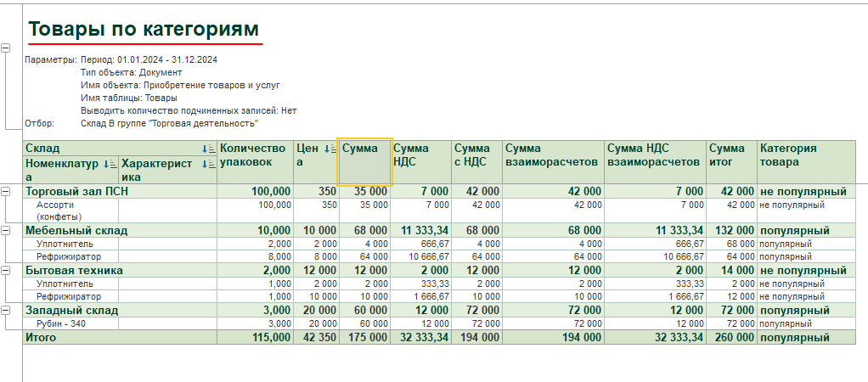Click the Категория товара column header
This screenshot has width=868, height=382.
coord(805,155)
